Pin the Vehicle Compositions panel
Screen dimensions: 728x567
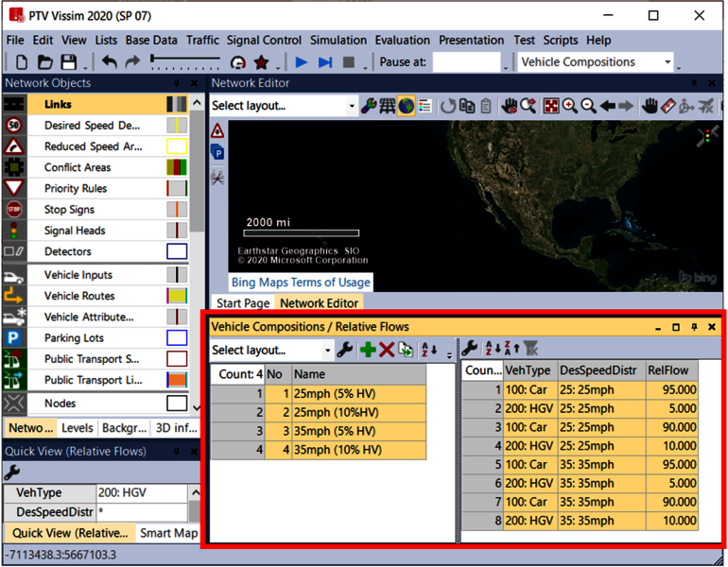tap(694, 327)
